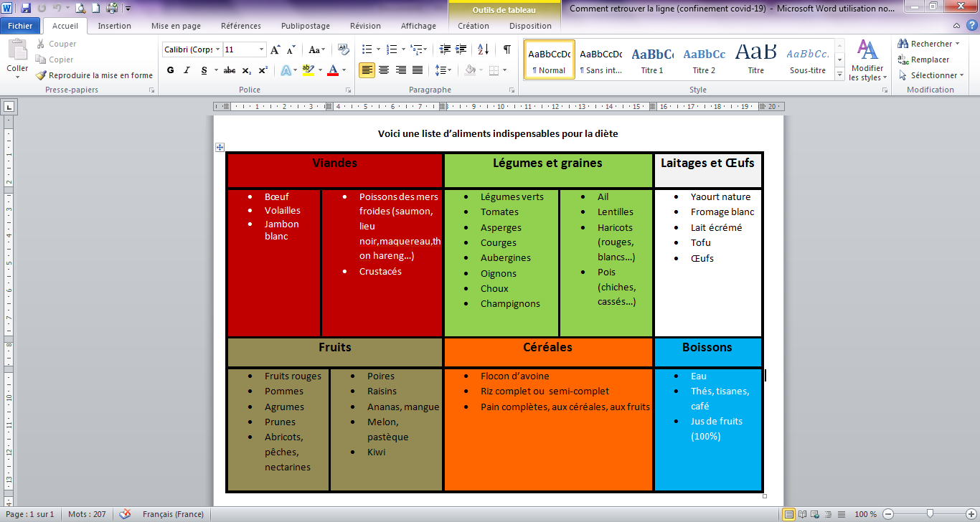Open the Trier (sort) tool

[x=481, y=49]
